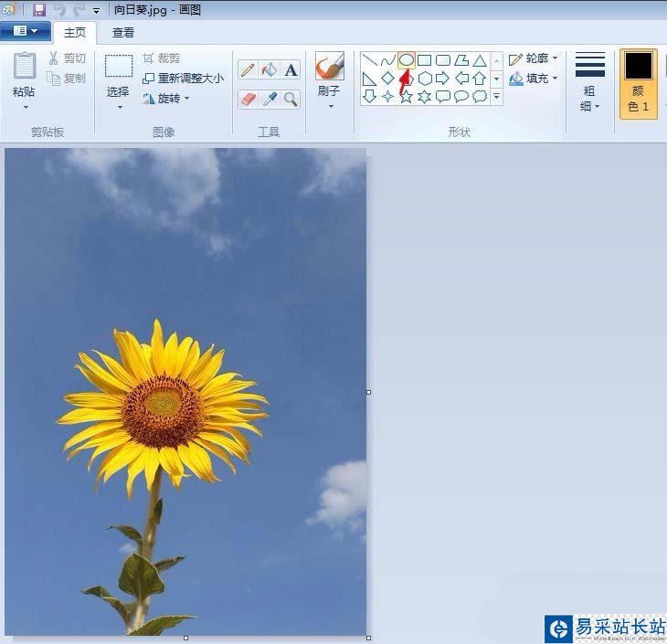The height and width of the screenshot is (644, 667).
Task: Click Crop (裁剪)
Action: pyautogui.click(x=162, y=58)
